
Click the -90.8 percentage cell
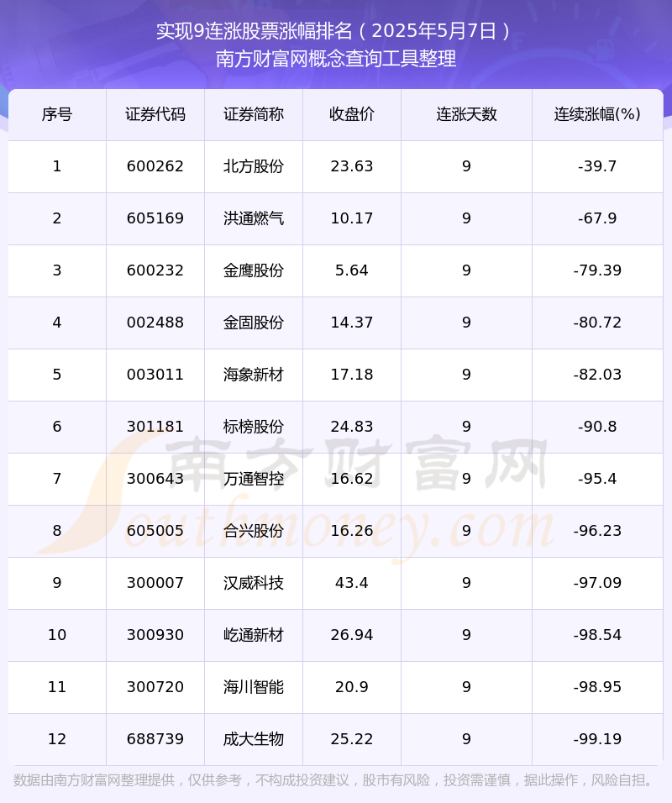[597, 427]
